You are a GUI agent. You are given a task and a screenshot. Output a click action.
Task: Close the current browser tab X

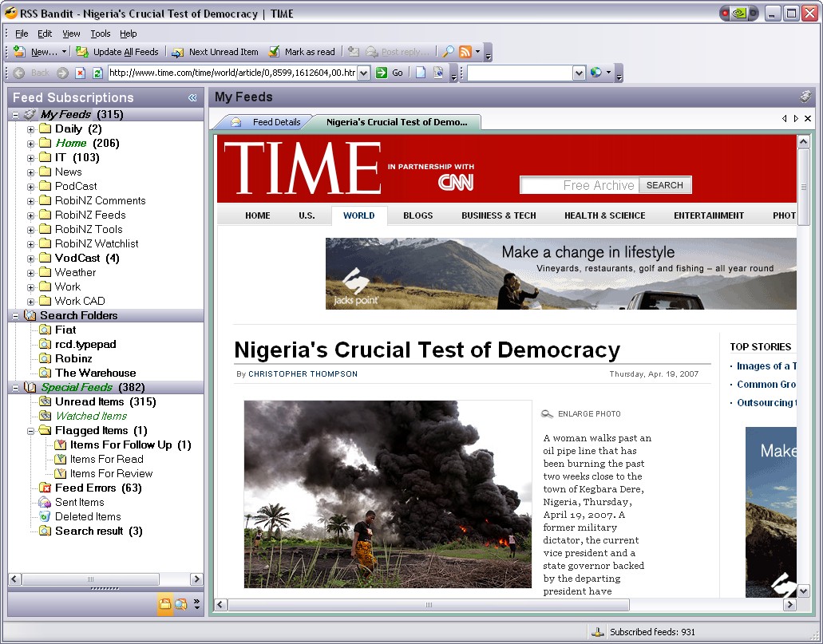[808, 119]
